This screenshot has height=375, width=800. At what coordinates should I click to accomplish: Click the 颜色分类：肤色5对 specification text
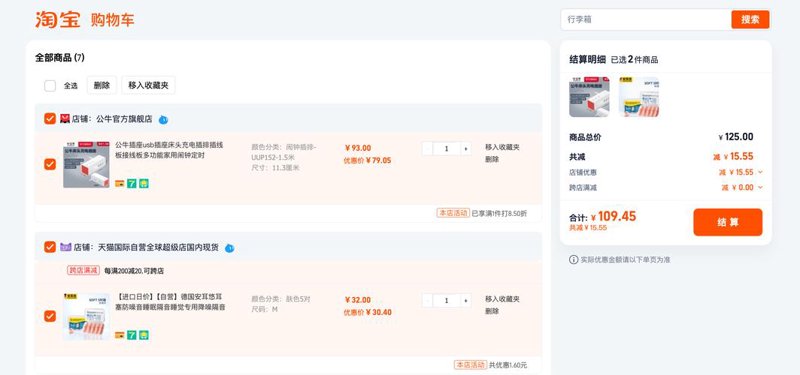click(x=280, y=299)
